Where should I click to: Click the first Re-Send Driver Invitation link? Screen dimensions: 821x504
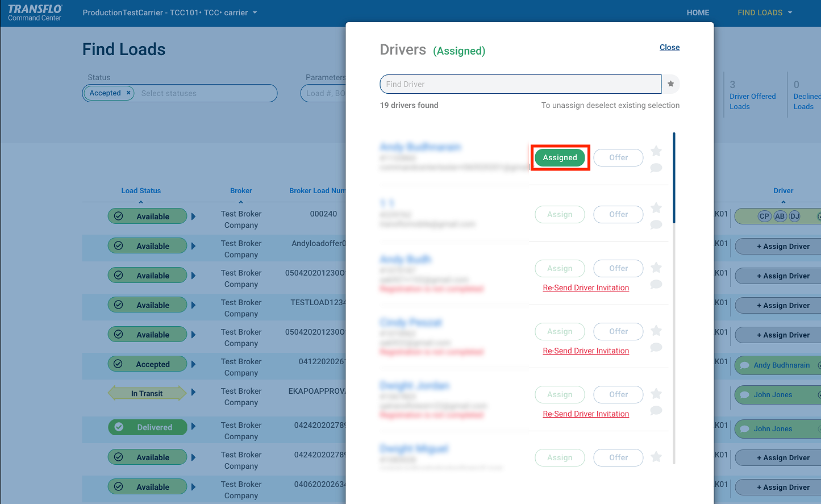pyautogui.click(x=586, y=288)
